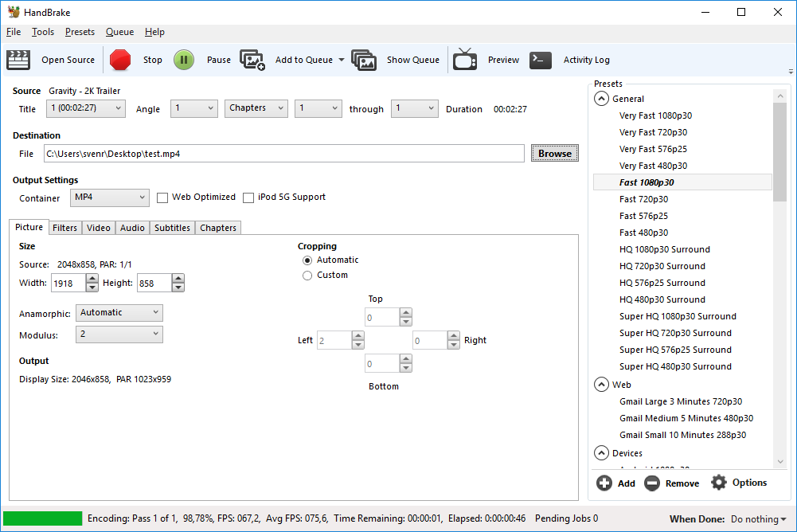
Task: Select Custom cropping radio button
Action: tap(307, 276)
